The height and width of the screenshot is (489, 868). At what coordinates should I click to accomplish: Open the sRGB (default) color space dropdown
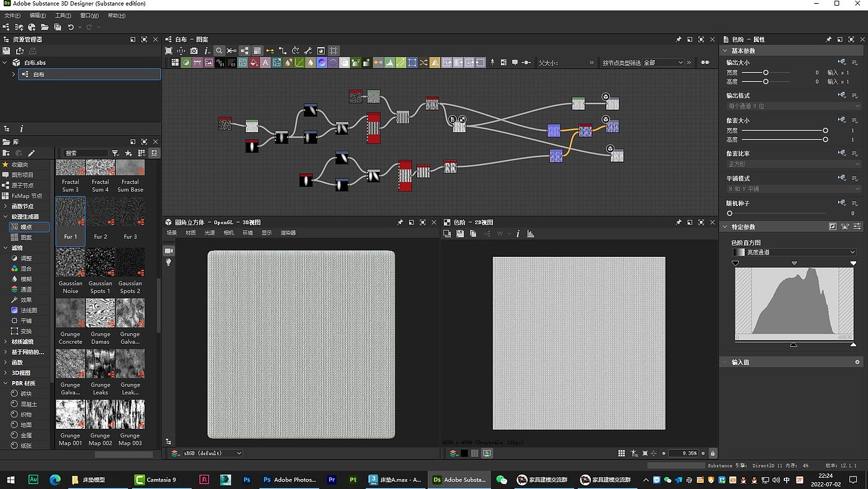tap(211, 454)
